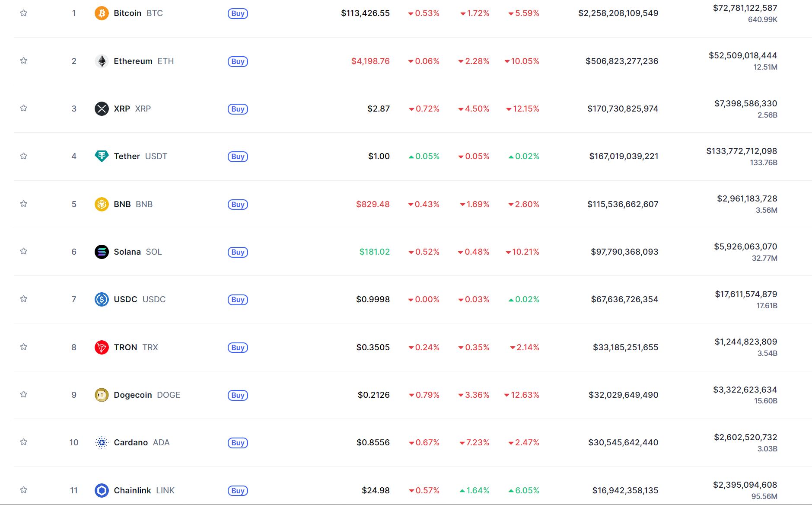Star USDC for the watchlist
The image size is (812, 505).
click(x=24, y=299)
